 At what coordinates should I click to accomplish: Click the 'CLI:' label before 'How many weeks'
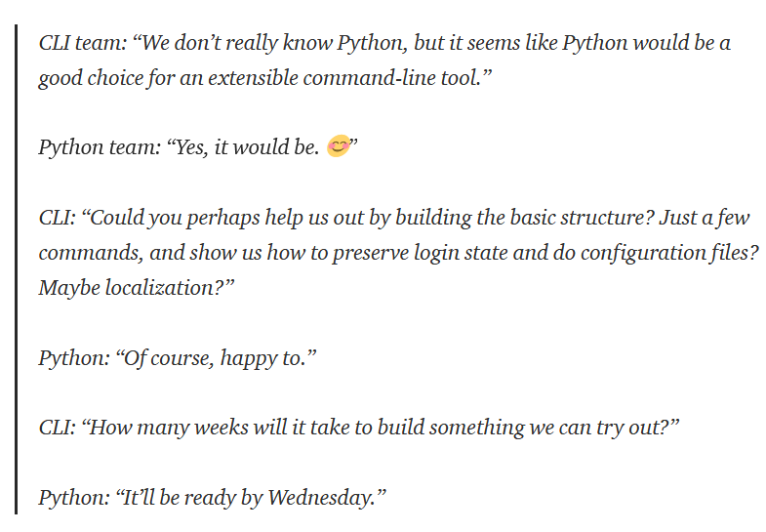(x=58, y=428)
